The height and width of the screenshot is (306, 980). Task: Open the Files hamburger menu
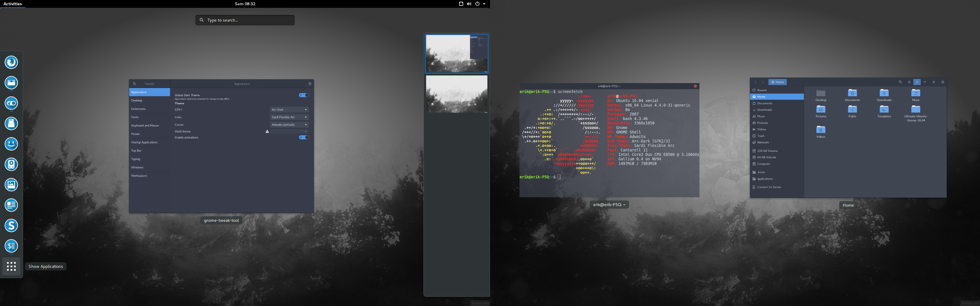[934, 82]
